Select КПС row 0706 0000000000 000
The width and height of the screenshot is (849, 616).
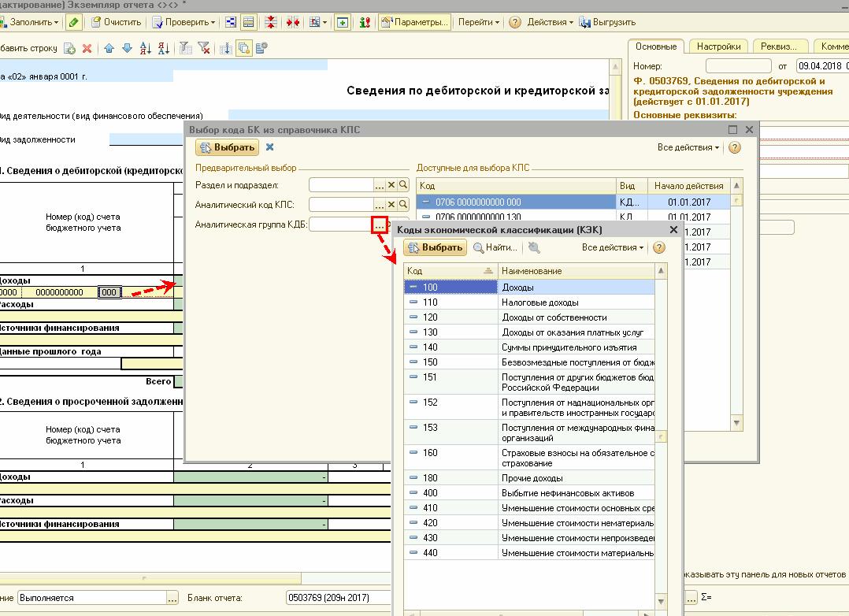point(573,202)
